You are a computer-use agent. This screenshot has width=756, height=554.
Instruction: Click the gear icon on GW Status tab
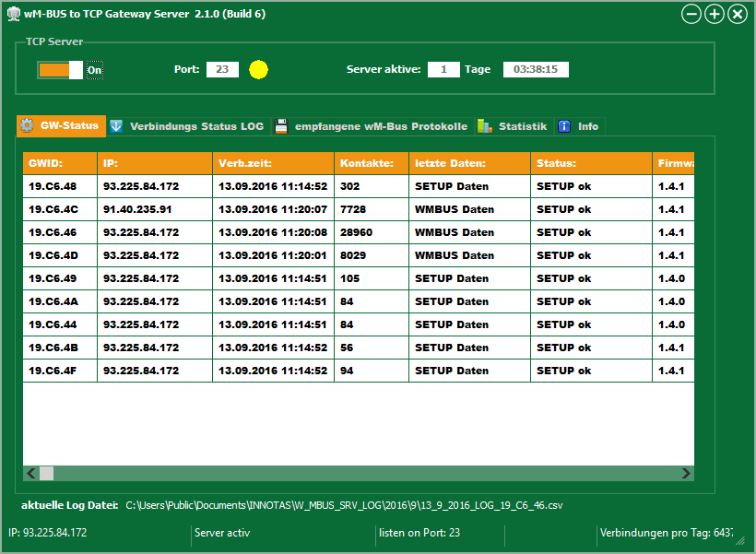click(28, 126)
